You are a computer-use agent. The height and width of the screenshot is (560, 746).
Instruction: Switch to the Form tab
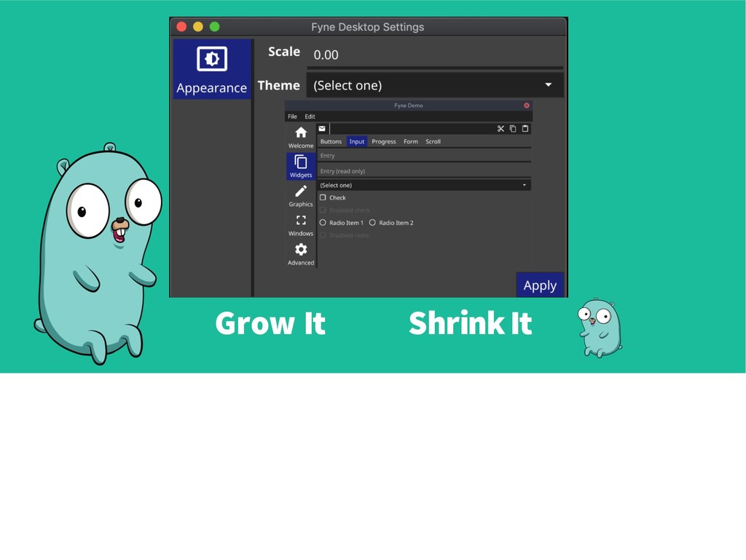[411, 142]
